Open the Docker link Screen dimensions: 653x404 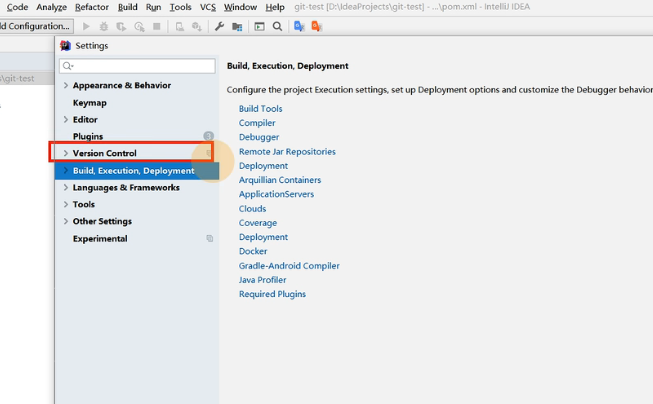tap(253, 251)
